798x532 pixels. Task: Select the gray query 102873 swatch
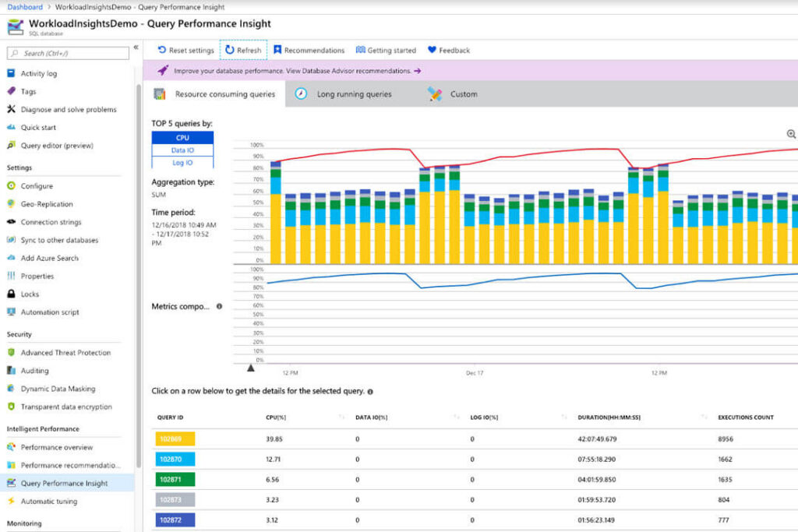pos(175,499)
